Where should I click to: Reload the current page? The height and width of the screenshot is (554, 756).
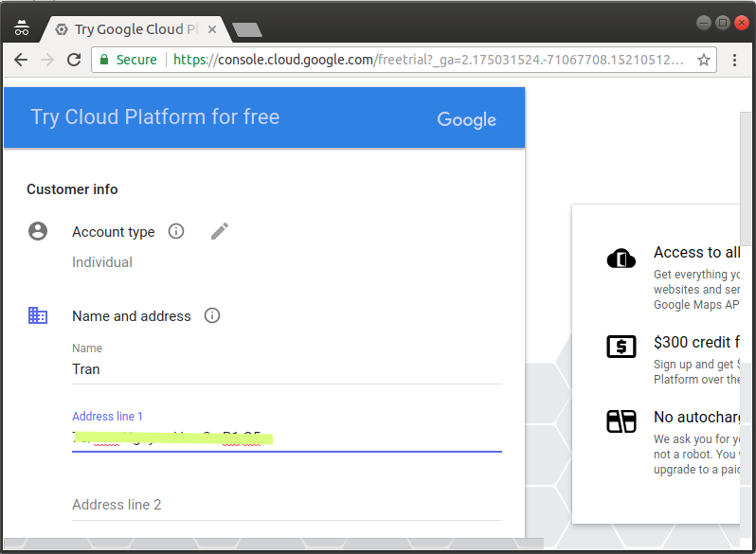click(x=74, y=60)
